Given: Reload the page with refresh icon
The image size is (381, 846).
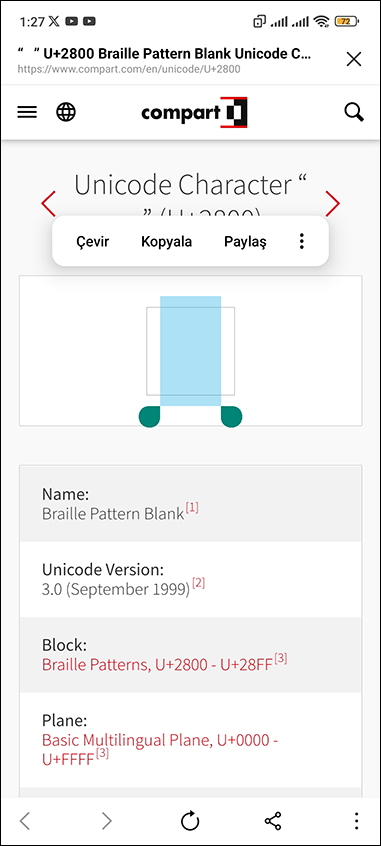Looking at the screenshot, I should pyautogui.click(x=190, y=821).
